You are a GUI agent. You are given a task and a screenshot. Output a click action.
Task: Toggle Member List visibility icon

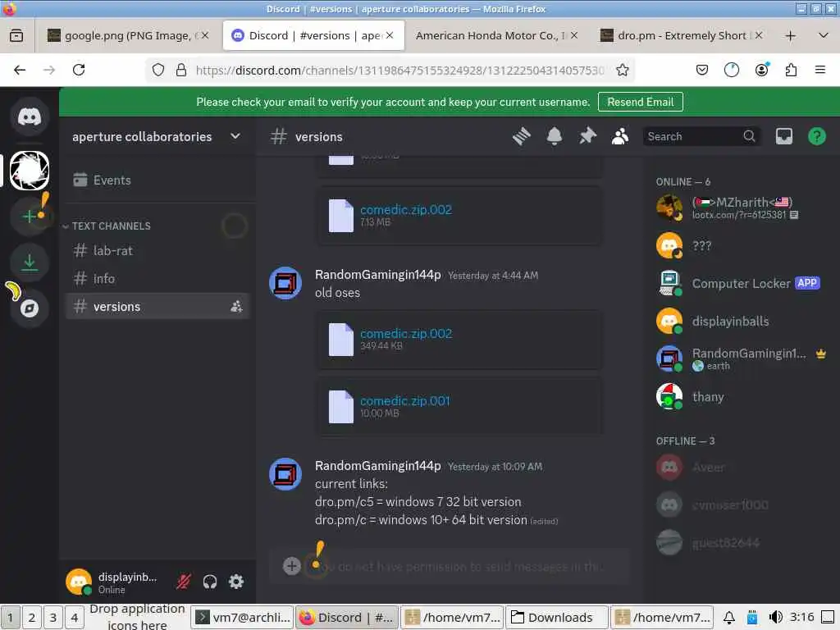click(x=620, y=137)
